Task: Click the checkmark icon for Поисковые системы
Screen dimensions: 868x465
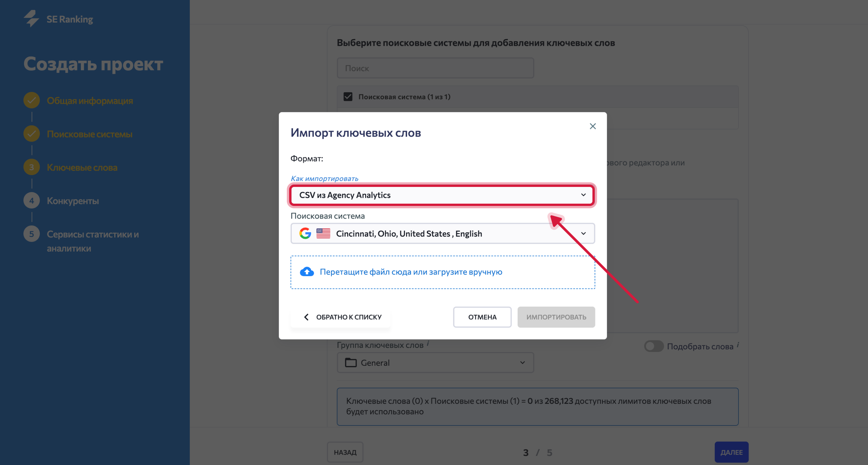Action: pyautogui.click(x=32, y=134)
